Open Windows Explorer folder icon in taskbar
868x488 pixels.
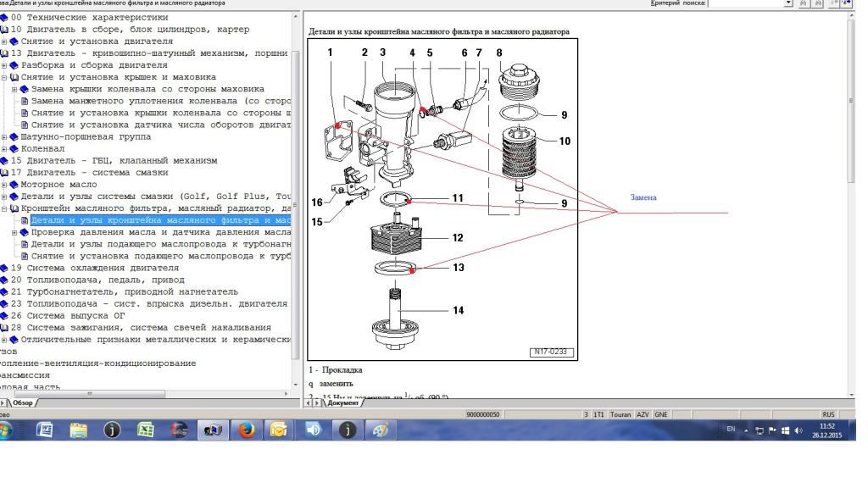pyautogui.click(x=78, y=430)
